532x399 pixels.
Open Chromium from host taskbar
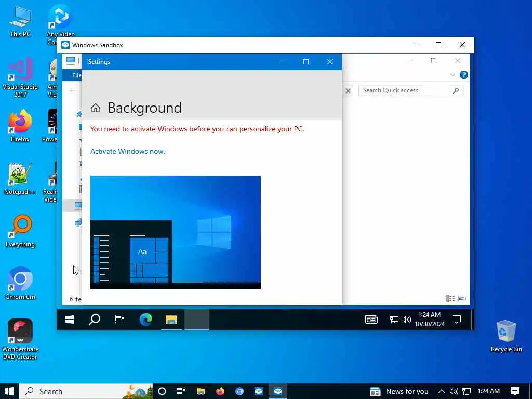click(240, 391)
